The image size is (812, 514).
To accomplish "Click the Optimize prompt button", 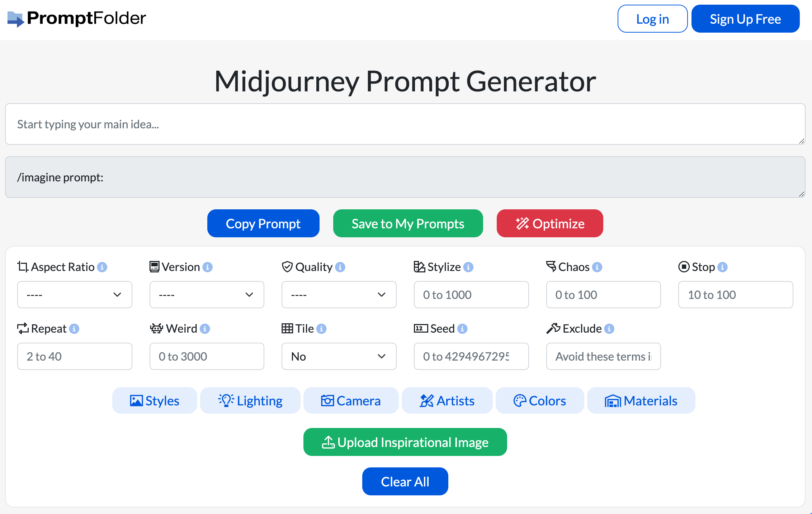I will pos(550,223).
